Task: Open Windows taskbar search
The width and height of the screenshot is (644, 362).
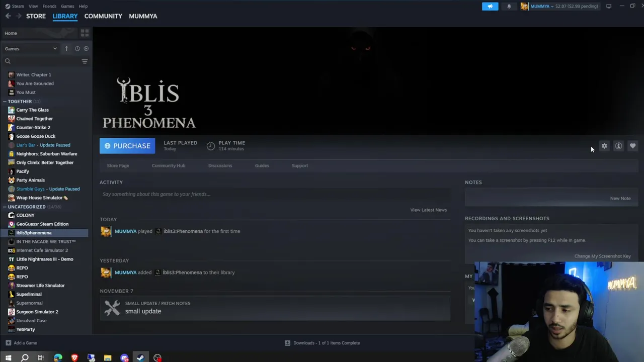Action: [25, 358]
